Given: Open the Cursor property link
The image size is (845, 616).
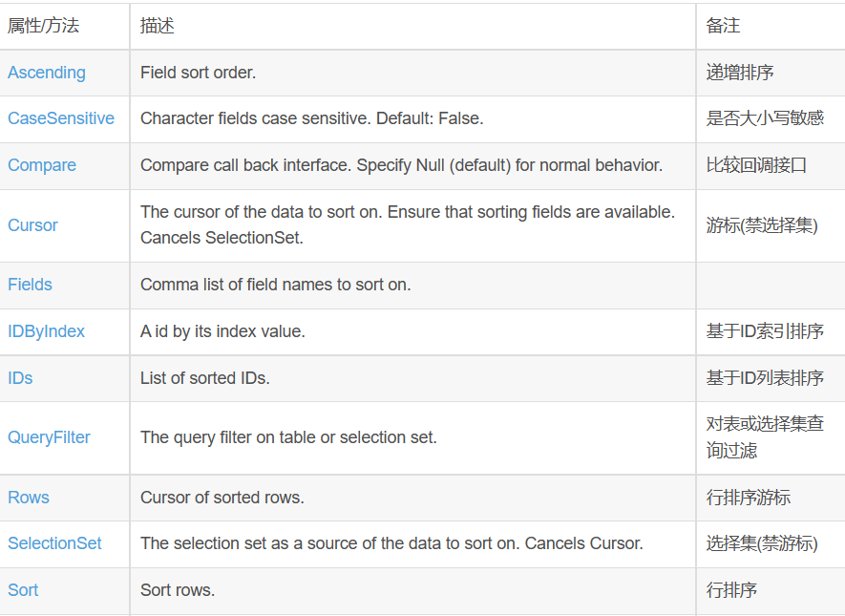Looking at the screenshot, I should pos(32,224).
